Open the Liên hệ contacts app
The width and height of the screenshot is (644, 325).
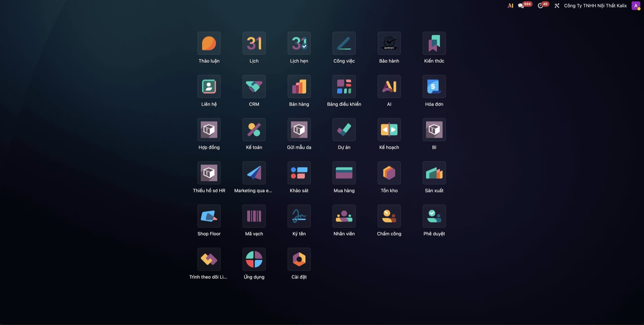pyautogui.click(x=209, y=86)
